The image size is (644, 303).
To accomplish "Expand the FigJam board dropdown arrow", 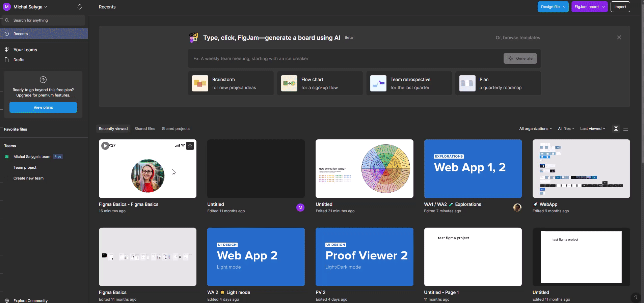I will [603, 7].
